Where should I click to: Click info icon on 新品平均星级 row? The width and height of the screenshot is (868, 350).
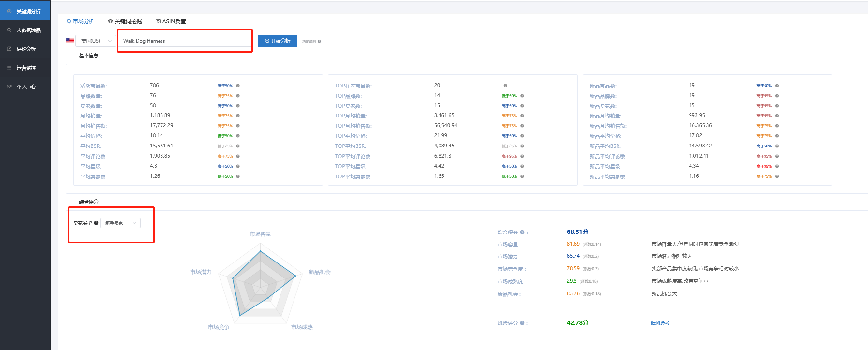tap(777, 166)
